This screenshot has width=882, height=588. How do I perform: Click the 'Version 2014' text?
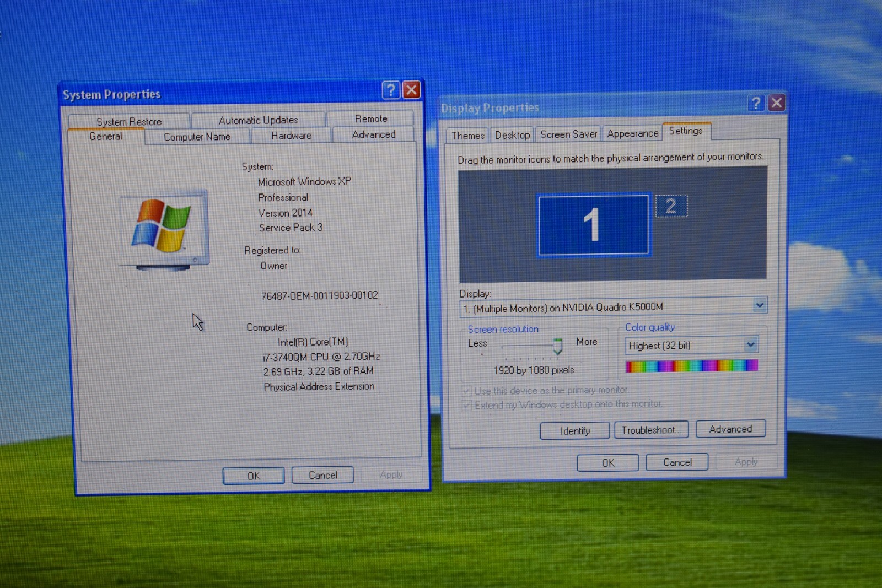click(286, 213)
